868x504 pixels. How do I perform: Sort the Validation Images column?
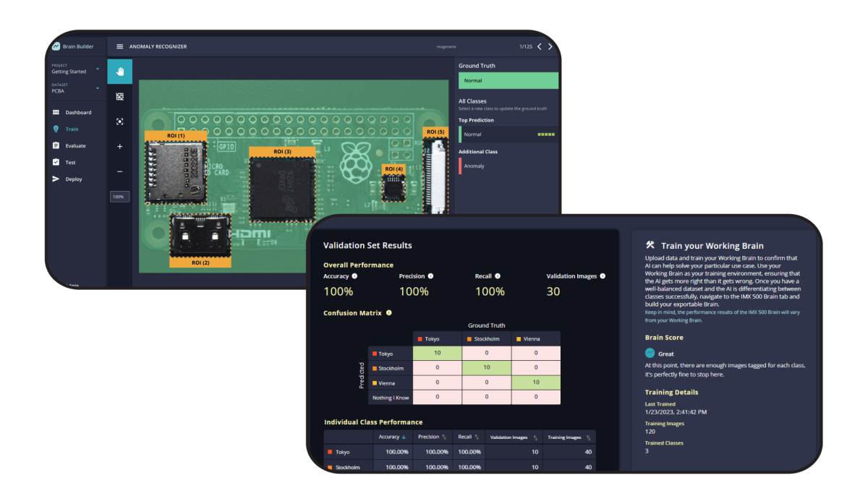tap(536, 437)
